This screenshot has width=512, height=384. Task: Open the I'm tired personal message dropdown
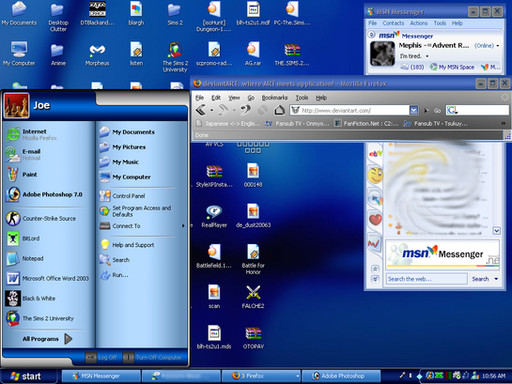[427, 56]
